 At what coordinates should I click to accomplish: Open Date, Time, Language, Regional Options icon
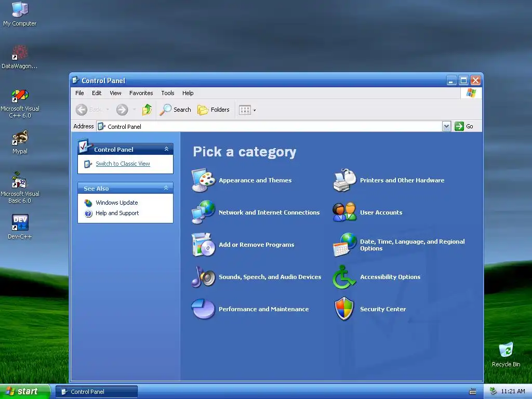tap(345, 244)
